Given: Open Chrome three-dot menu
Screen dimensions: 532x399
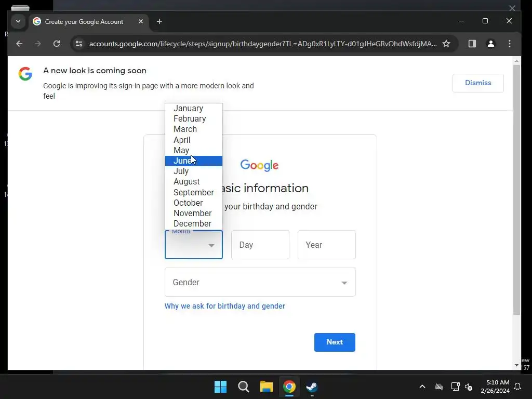Looking at the screenshot, I should pos(509,44).
